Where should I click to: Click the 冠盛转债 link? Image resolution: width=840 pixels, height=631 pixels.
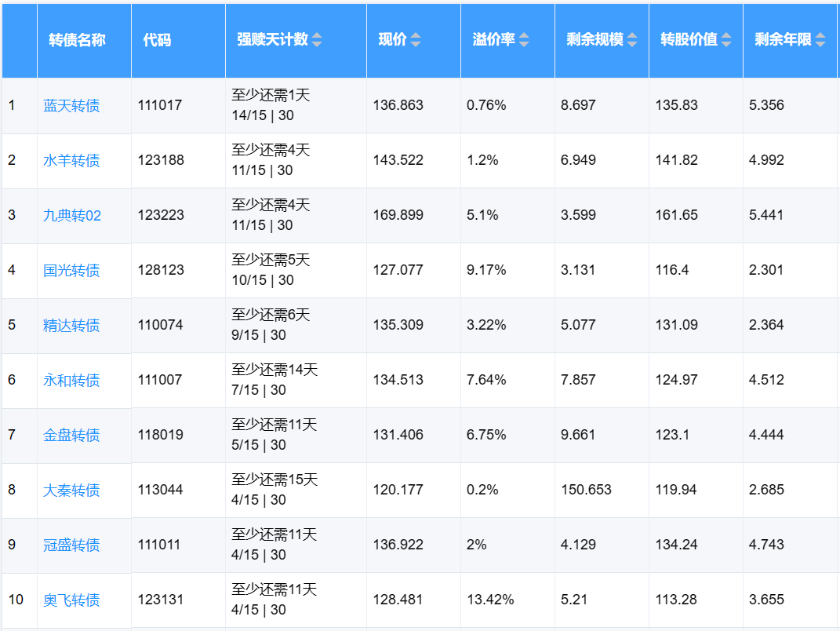pos(71,545)
